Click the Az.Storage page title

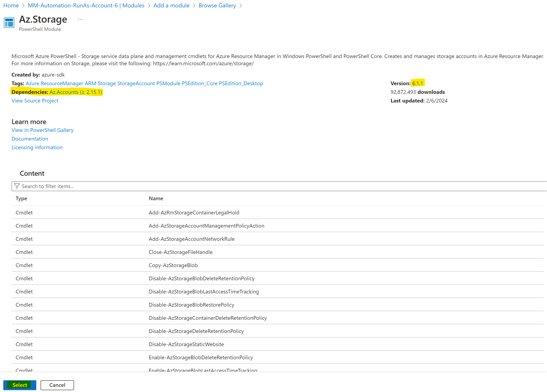[x=43, y=19]
